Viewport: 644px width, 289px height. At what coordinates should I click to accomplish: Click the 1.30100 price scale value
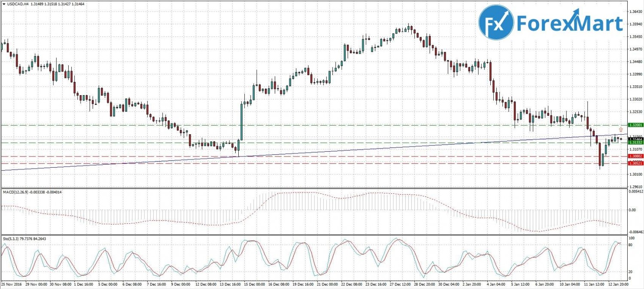pos(635,175)
